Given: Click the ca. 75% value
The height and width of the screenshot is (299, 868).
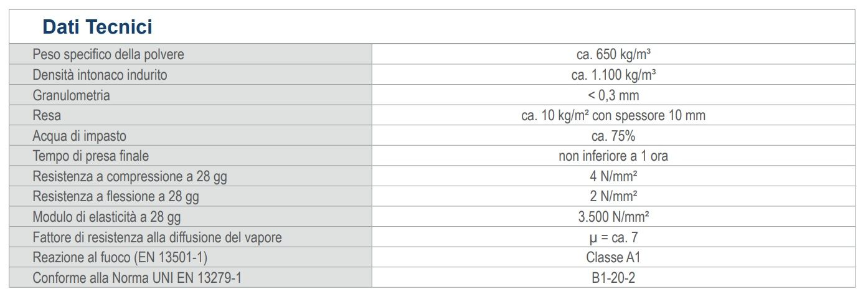Looking at the screenshot, I should point(613,136).
